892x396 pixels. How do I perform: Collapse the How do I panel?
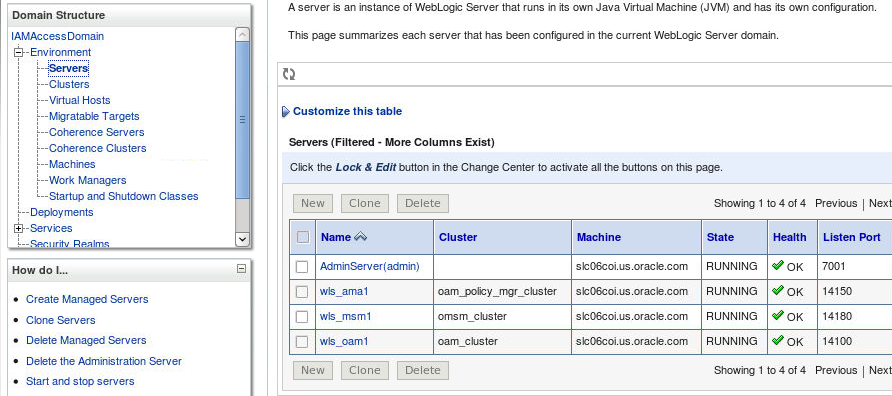click(241, 269)
